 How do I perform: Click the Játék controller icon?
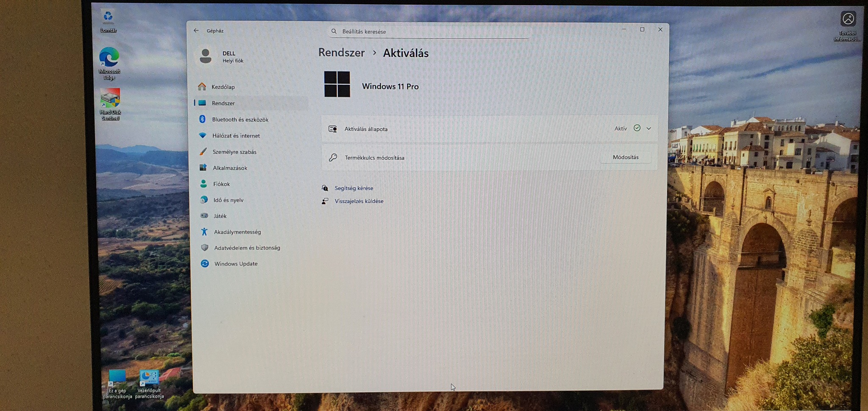(204, 215)
